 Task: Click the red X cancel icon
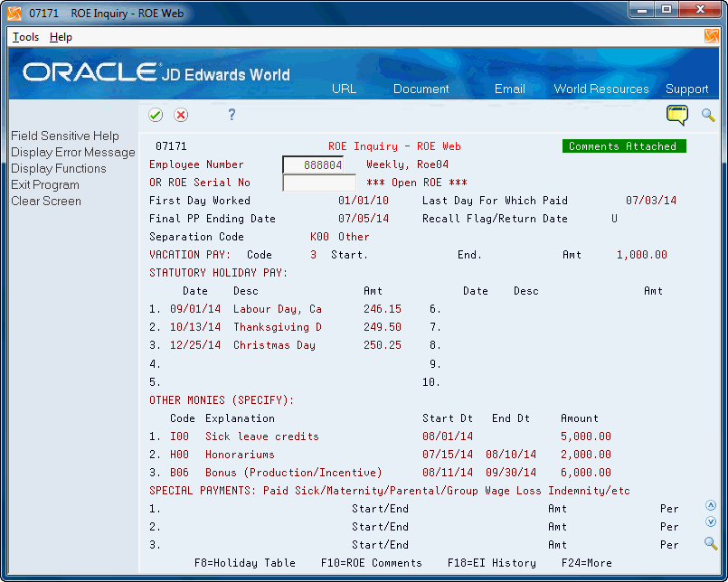pyautogui.click(x=181, y=115)
